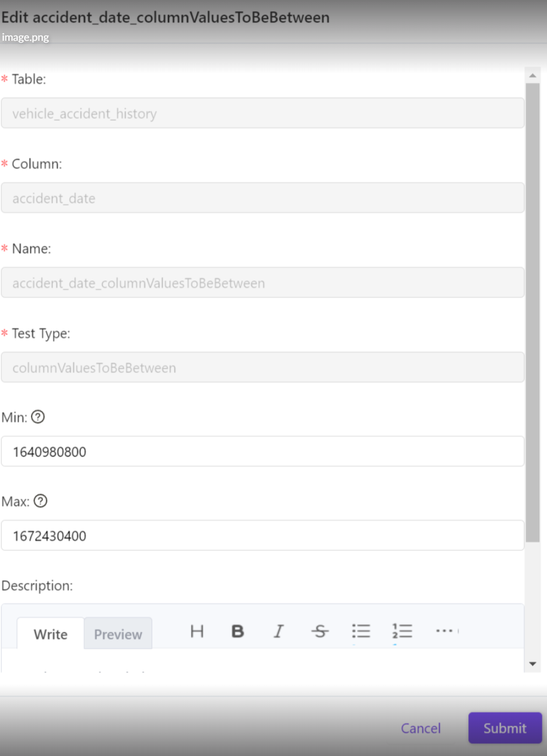Apply strikethrough formatting
Viewport: 547px width, 756px height.
click(320, 631)
